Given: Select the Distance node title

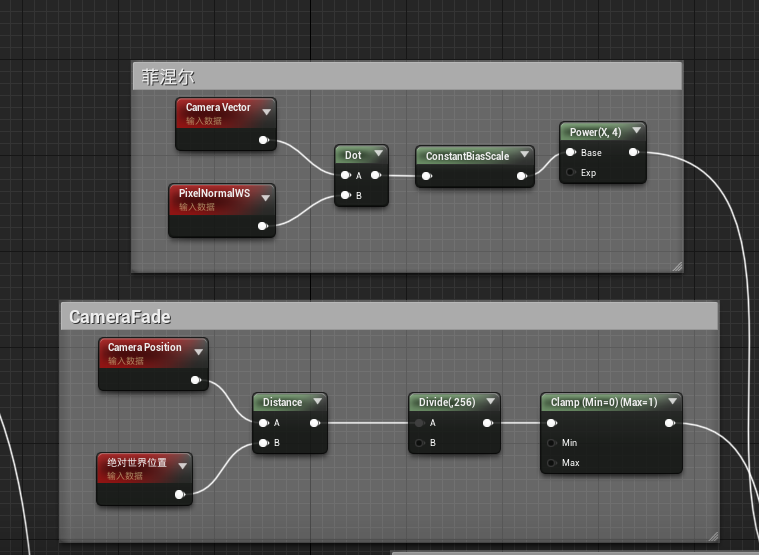Looking at the screenshot, I should coord(282,403).
